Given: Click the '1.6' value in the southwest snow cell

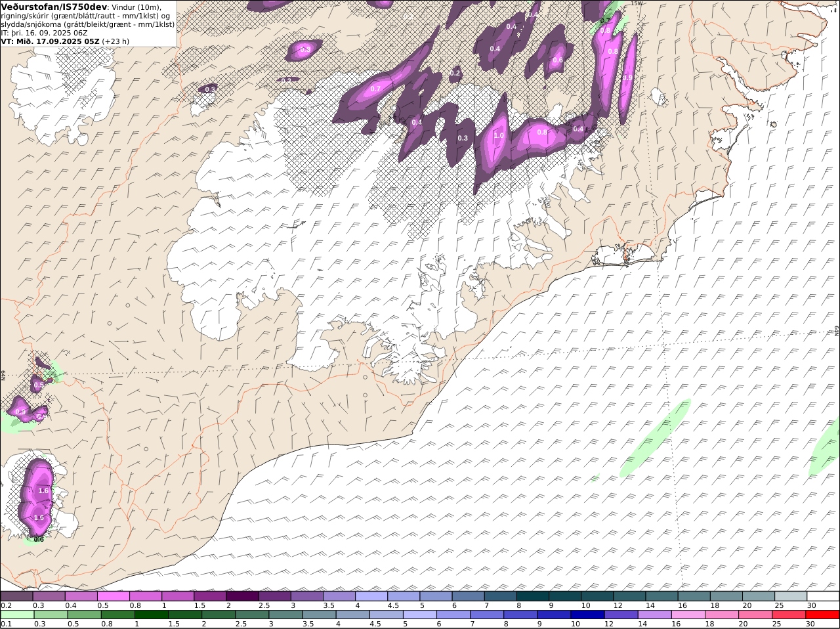Looking at the screenshot, I should pyautogui.click(x=44, y=490).
